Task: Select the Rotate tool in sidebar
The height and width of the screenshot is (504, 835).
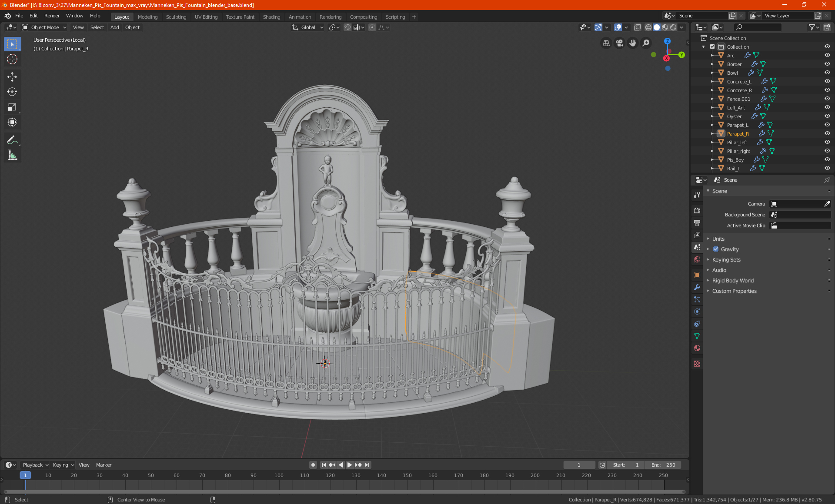Action: click(x=12, y=91)
